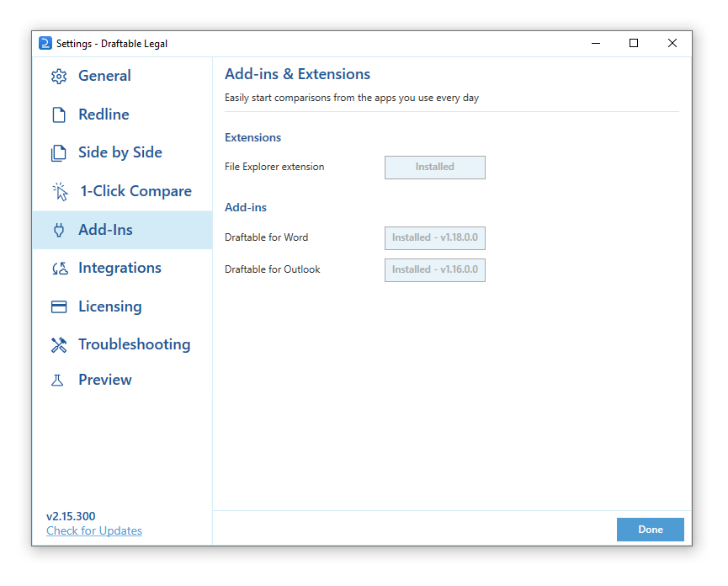Click the Draftable for Word Installed v1.18.0.0 button
The height and width of the screenshot is (586, 728).
434,237
